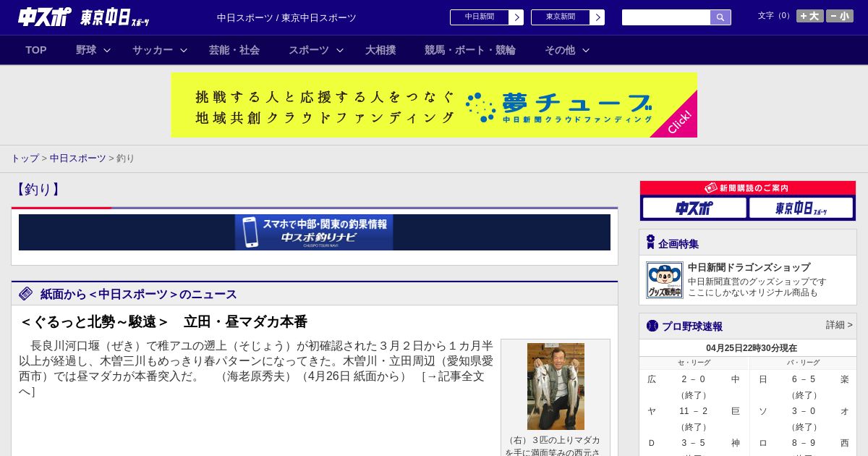Focus the site search input field
This screenshot has height=456, width=868.
point(666,17)
